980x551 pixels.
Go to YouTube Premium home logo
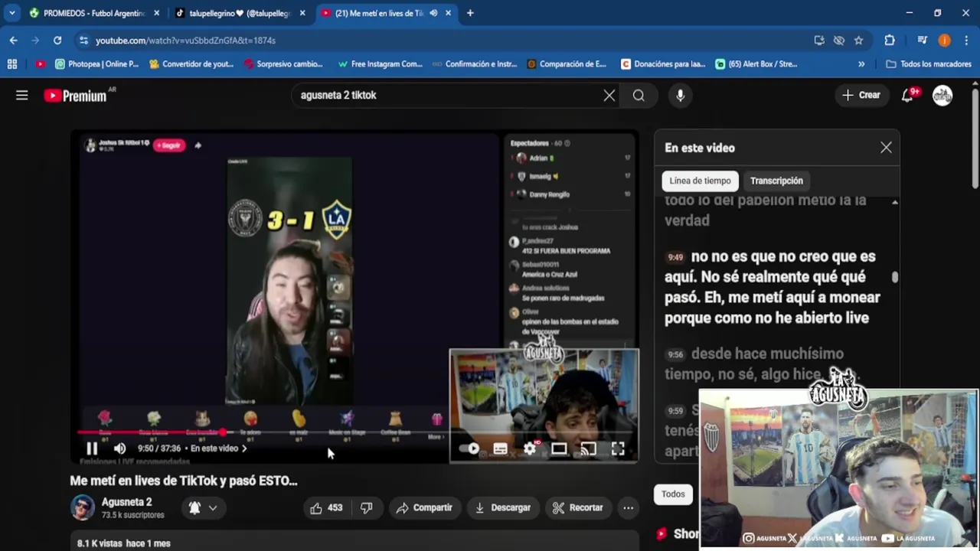(x=76, y=96)
